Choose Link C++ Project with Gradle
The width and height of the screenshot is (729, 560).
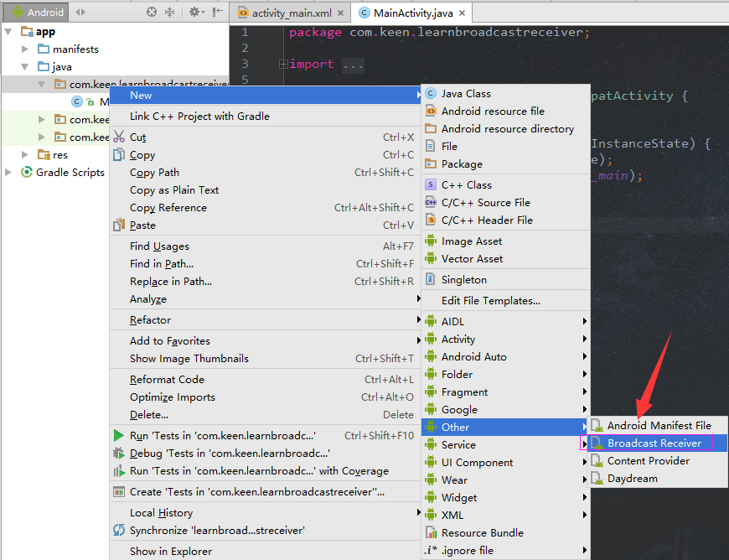coord(265,117)
